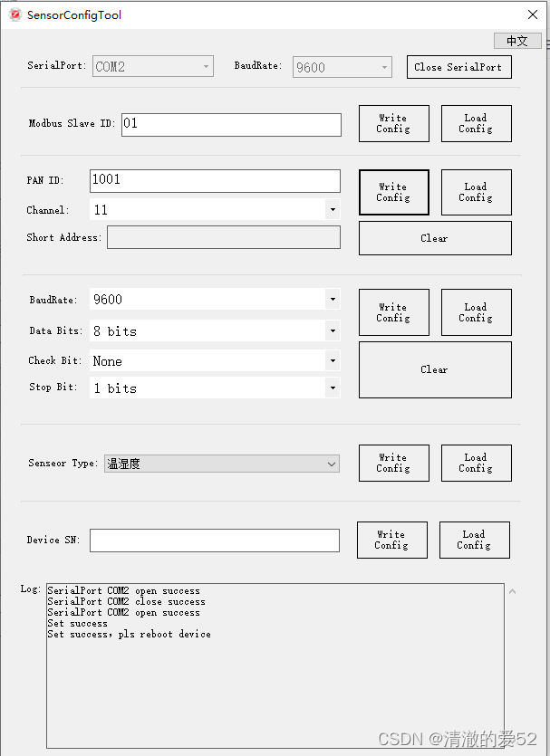This screenshot has height=756, width=550.
Task: Click into the Modbus Slave ID field
Action: point(231,125)
